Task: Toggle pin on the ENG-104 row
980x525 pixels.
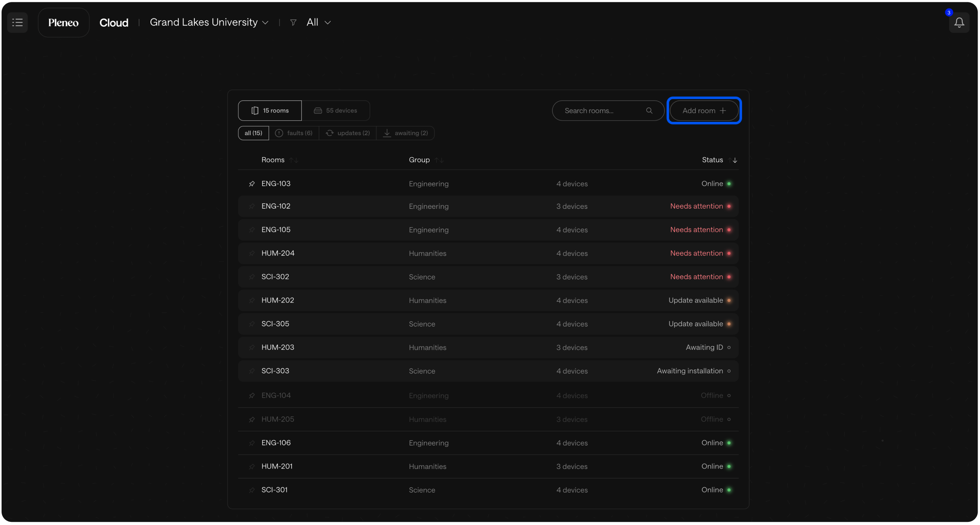Action: coord(252,396)
